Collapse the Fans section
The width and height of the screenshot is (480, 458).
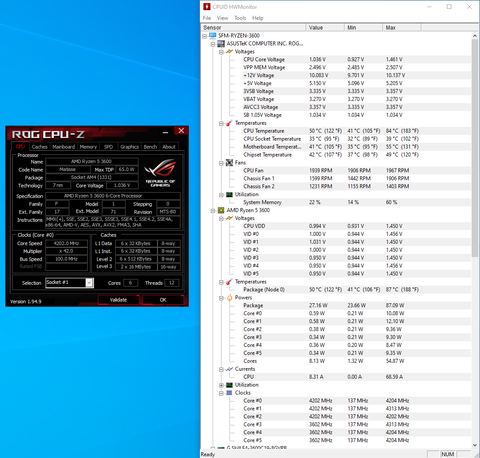click(221, 163)
